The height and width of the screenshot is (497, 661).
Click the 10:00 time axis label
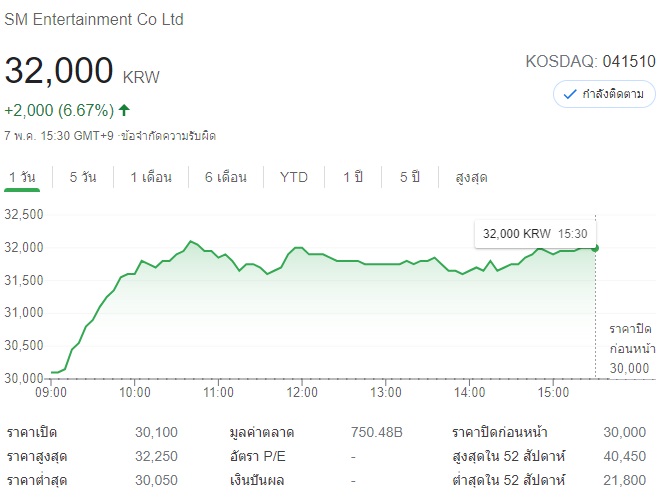coord(134,392)
